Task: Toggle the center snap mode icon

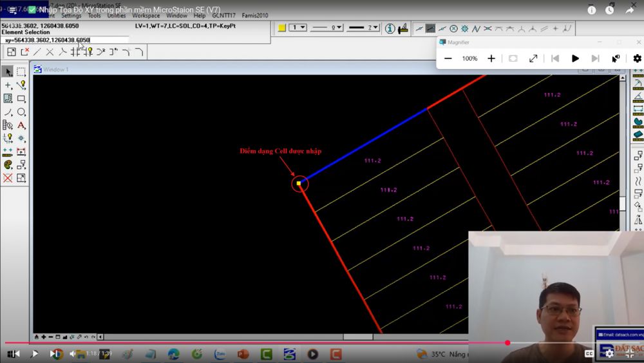Action: point(453,28)
